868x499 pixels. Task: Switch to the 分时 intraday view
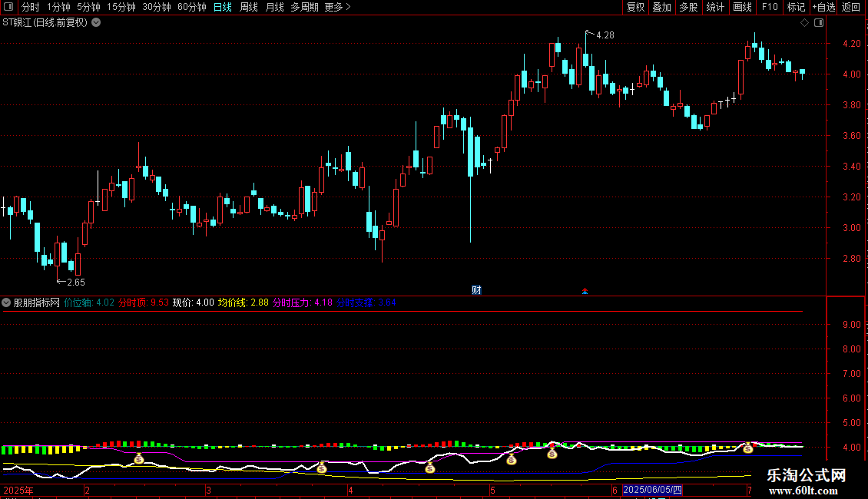31,7
